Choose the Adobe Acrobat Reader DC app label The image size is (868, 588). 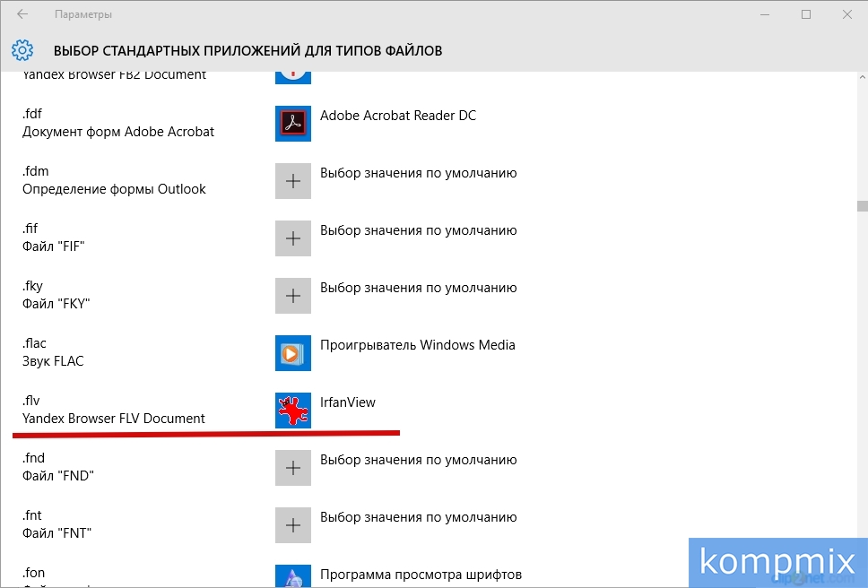(x=398, y=116)
